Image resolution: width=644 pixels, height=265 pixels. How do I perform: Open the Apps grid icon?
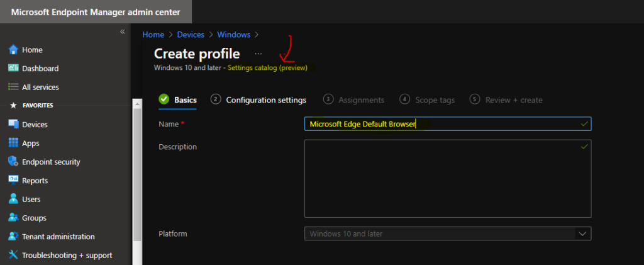[x=14, y=143]
